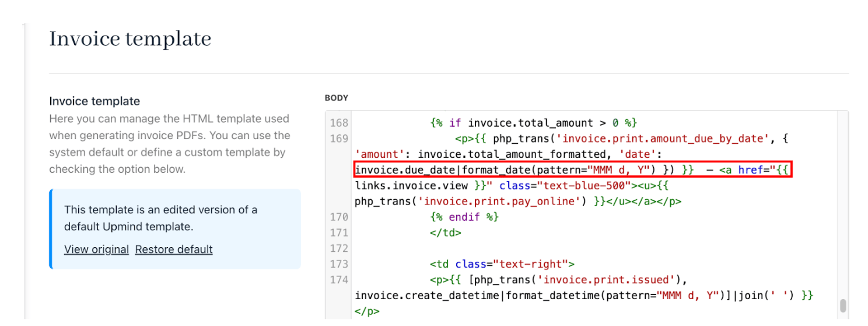Open the View original link
The width and height of the screenshot is (868, 326).
(x=96, y=249)
